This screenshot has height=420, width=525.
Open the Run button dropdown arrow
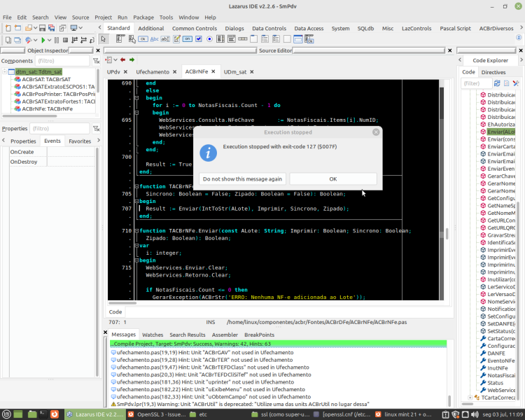[49, 40]
